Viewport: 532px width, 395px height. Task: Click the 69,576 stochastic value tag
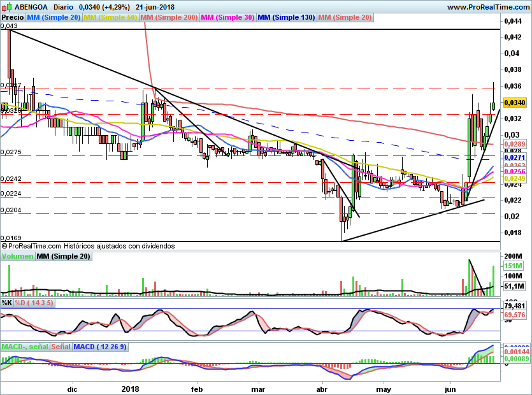pos(515,315)
